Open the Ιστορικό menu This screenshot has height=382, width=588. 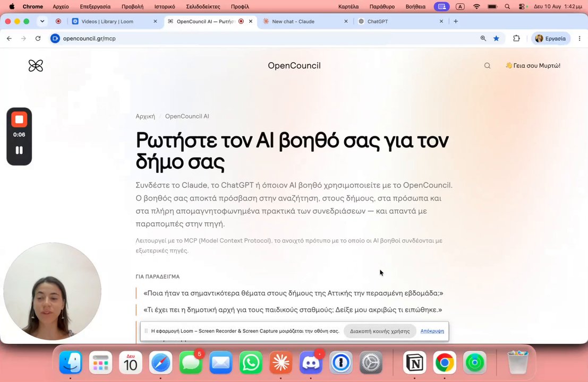pos(165,6)
